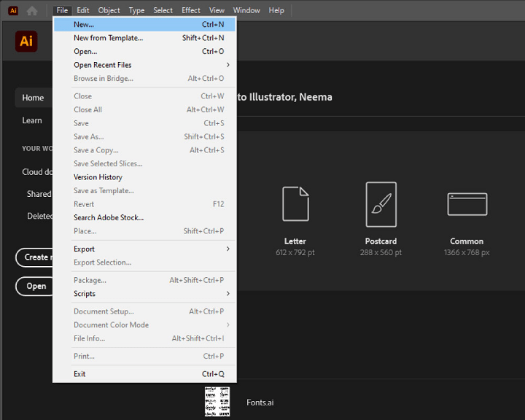Open the Edit menu
525x420 pixels.
pyautogui.click(x=82, y=10)
